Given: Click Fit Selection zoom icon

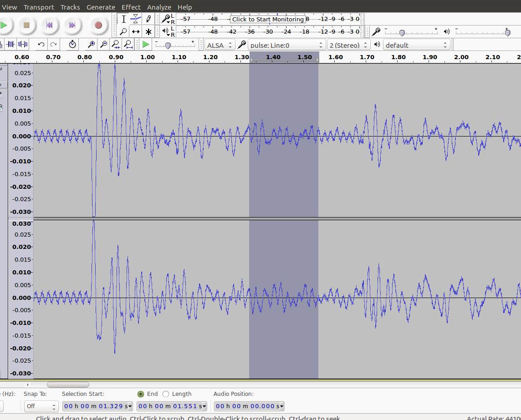Looking at the screenshot, I should [x=116, y=44].
